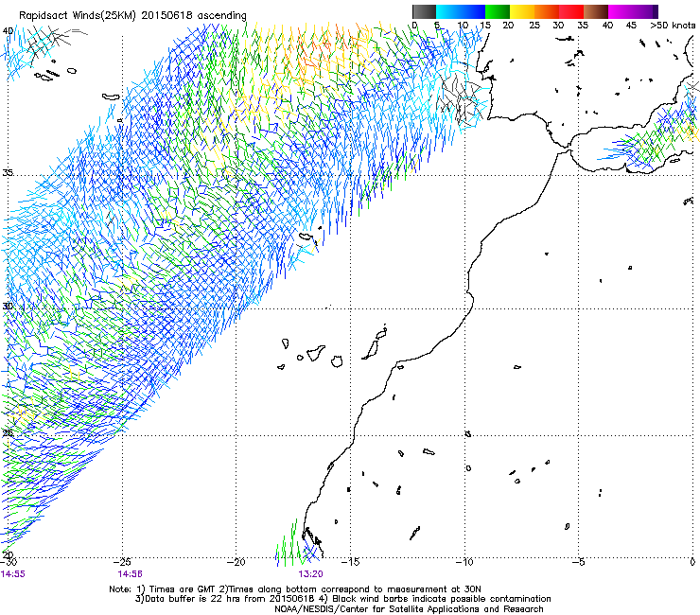The width and height of the screenshot is (700, 615).
Task: Click the latitude label "30" on left axis
Action: click(8, 306)
